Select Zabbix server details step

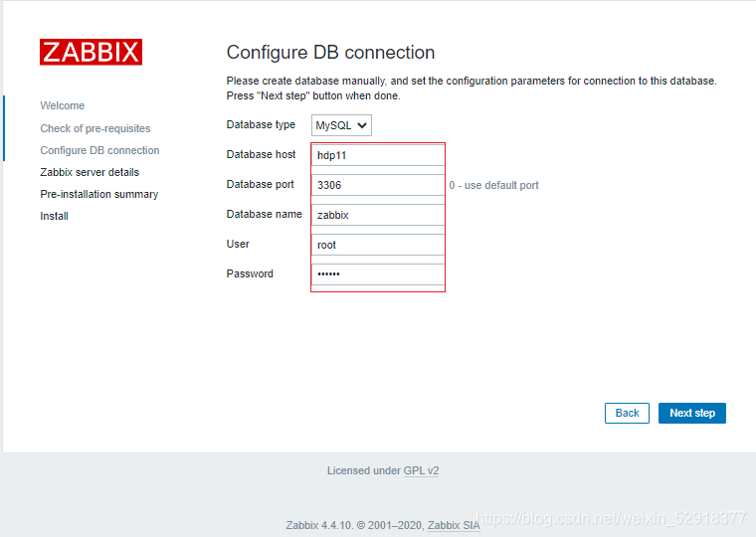[x=90, y=172]
